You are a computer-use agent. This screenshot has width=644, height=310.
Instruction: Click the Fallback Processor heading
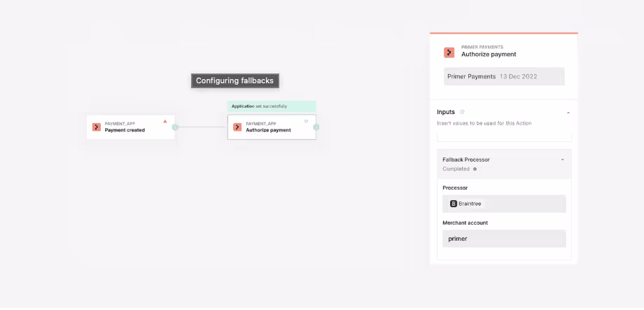pos(466,160)
